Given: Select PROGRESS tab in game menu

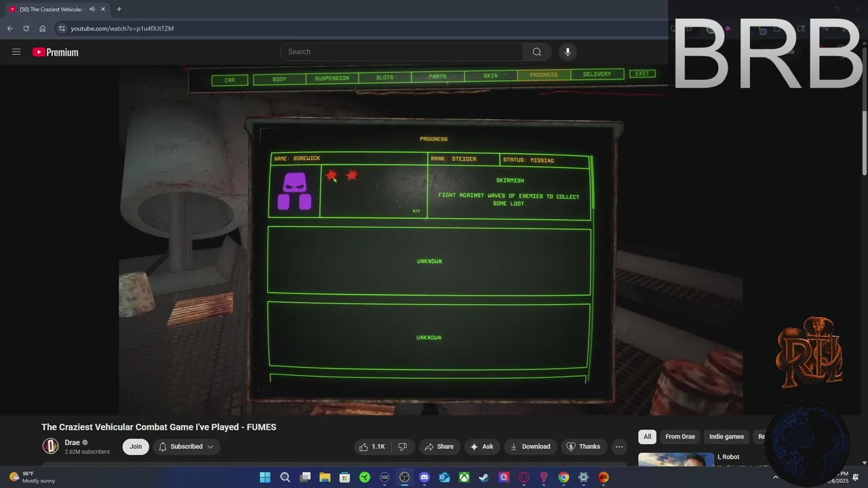Looking at the screenshot, I should [x=544, y=75].
